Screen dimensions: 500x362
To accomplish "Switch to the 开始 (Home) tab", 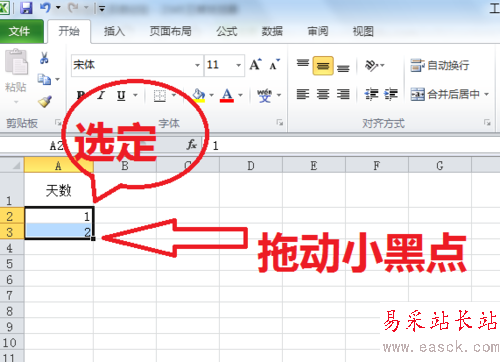I will 69,31.
